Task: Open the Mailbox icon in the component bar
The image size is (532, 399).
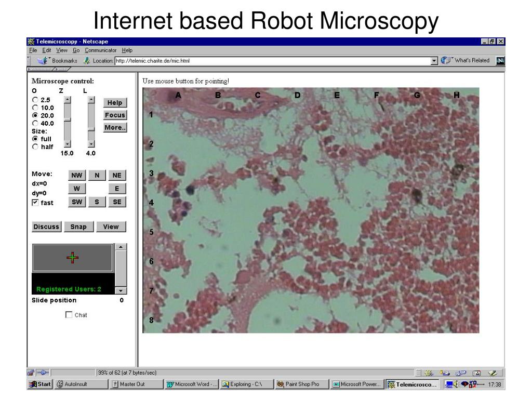Action: [444, 372]
